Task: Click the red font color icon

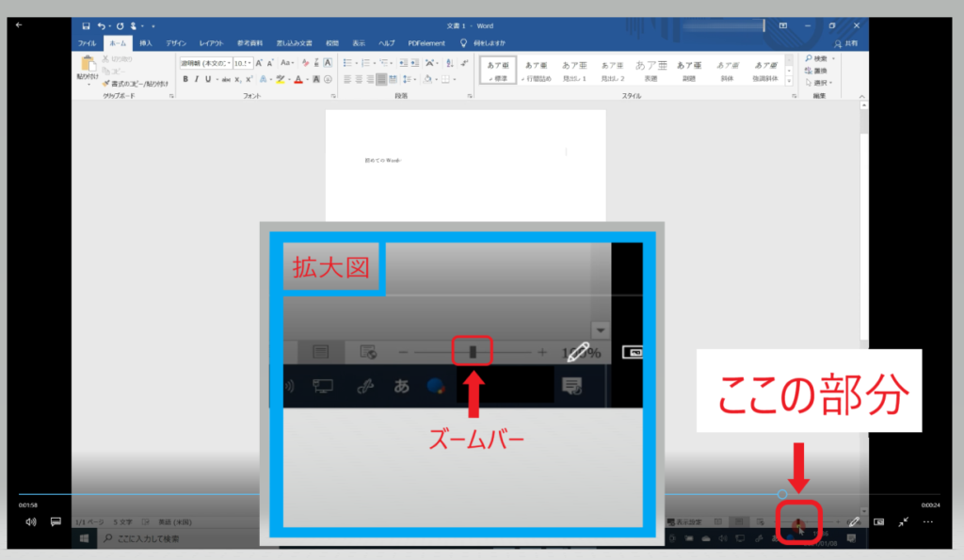Action: [x=297, y=79]
